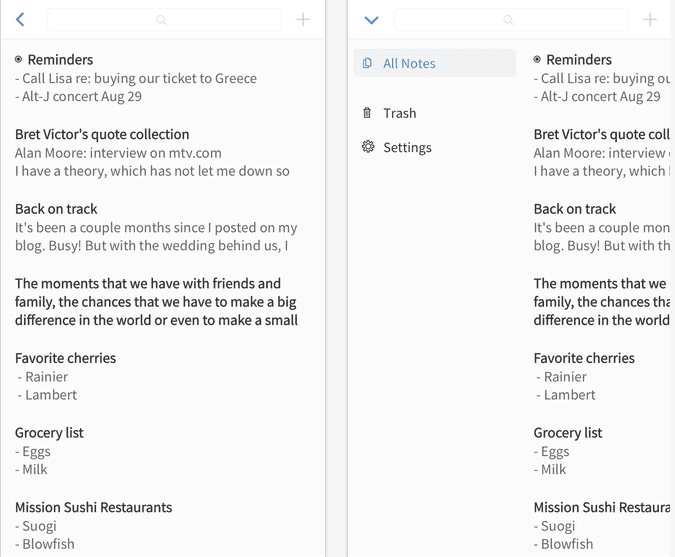The image size is (675, 557).
Task: Toggle pin on right panel Reminders note
Action: coord(537,59)
